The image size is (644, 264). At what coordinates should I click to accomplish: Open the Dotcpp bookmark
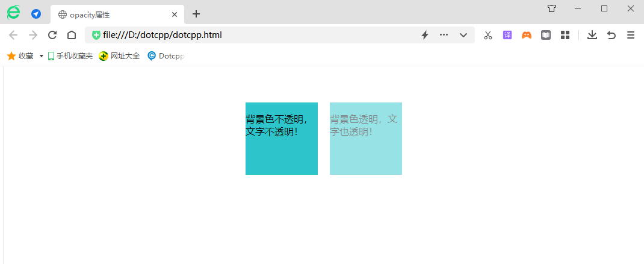click(x=166, y=56)
